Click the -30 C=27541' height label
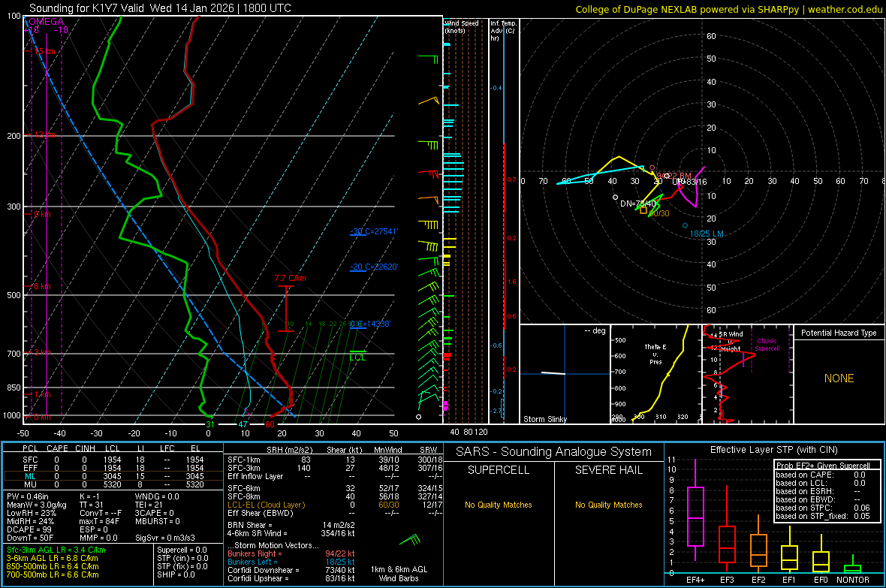 [374, 231]
